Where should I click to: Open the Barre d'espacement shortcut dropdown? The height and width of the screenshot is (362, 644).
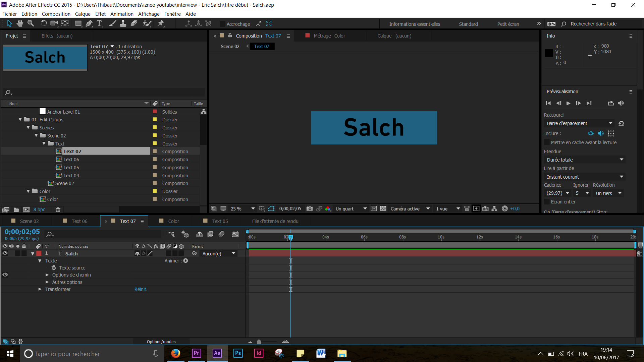580,123
